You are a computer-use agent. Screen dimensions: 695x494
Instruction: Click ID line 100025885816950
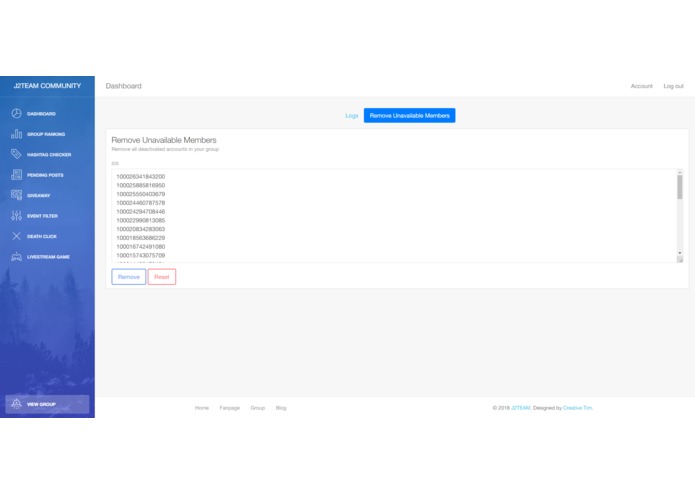[x=141, y=185]
